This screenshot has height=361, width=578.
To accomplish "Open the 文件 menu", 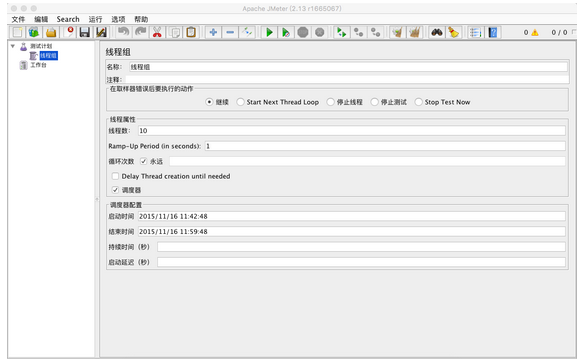I will click(18, 19).
